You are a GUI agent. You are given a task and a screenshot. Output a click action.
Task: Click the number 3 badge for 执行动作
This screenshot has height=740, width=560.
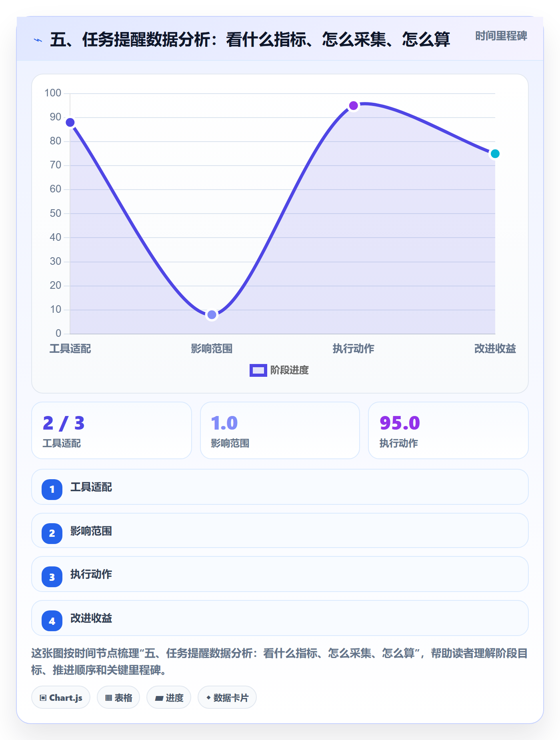pyautogui.click(x=52, y=577)
